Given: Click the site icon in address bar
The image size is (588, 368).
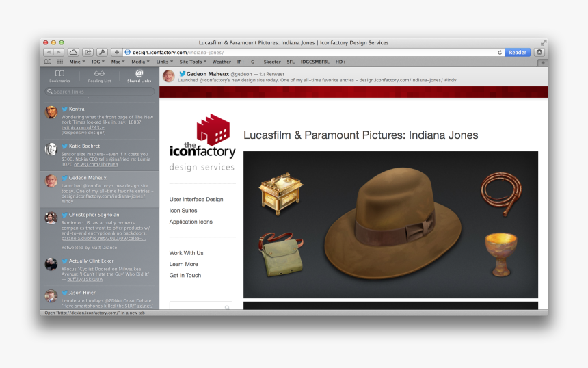Looking at the screenshot, I should 127,52.
